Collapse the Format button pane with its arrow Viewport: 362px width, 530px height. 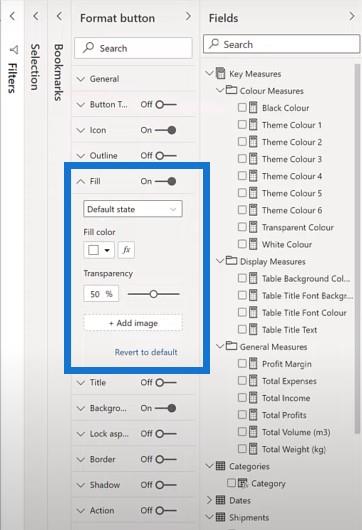188,16
